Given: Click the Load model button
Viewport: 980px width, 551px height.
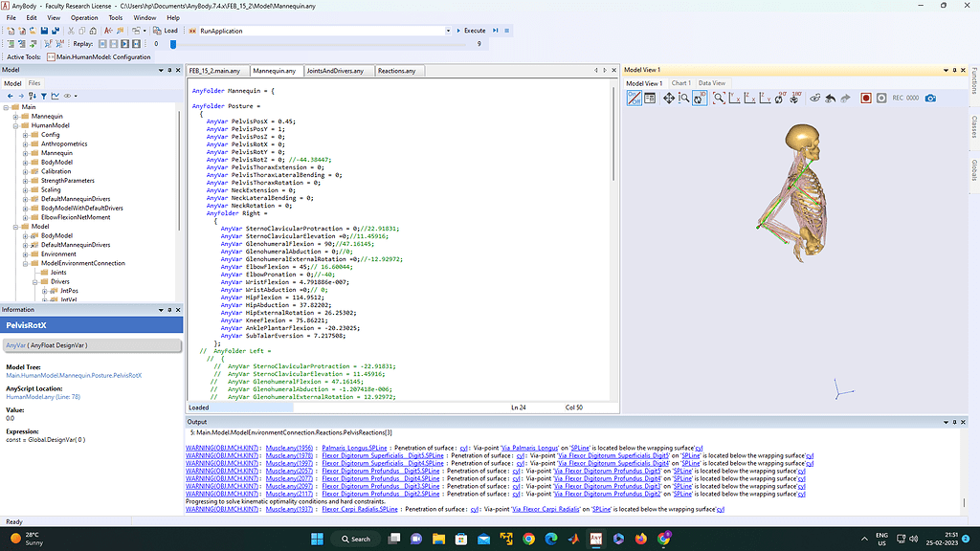Looking at the screenshot, I should coord(166,31).
